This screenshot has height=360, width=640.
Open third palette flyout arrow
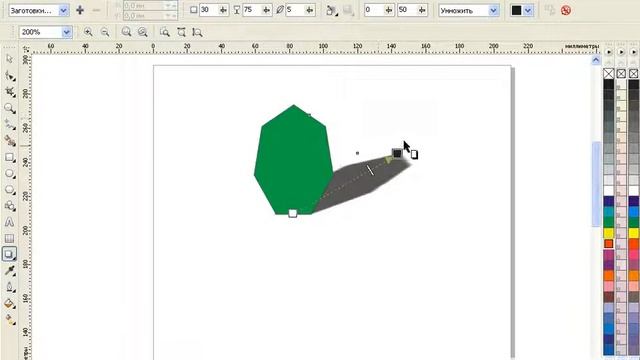[633, 52]
